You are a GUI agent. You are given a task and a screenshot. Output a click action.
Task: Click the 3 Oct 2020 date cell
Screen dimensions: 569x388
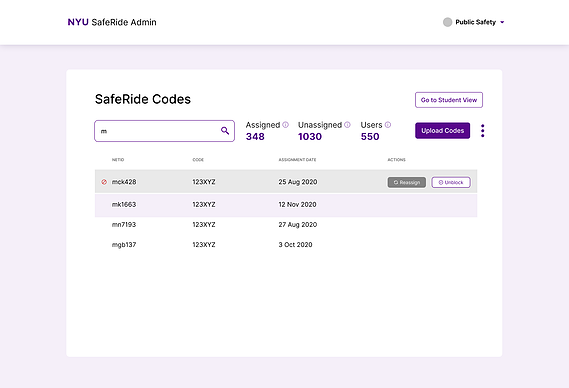coord(295,245)
